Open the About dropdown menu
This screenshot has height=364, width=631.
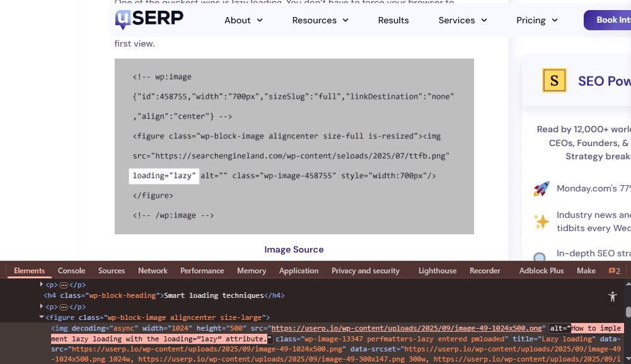tap(243, 20)
